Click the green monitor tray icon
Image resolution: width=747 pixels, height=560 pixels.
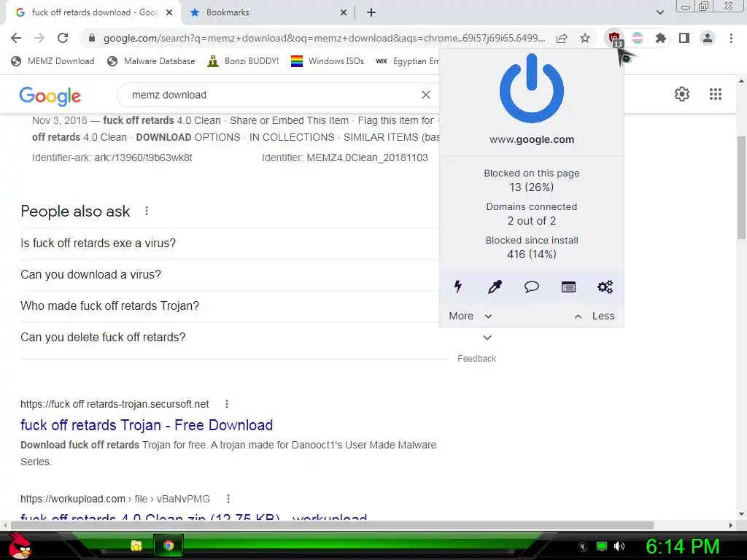coord(602,546)
